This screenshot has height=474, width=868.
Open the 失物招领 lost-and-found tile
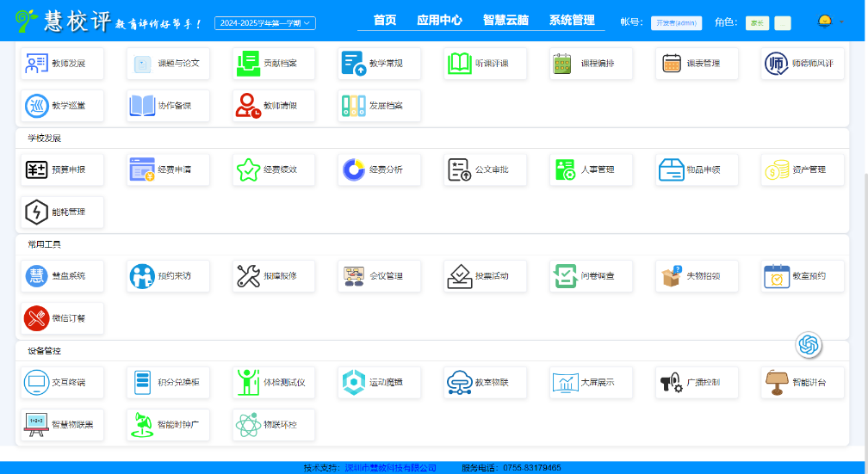(x=697, y=276)
